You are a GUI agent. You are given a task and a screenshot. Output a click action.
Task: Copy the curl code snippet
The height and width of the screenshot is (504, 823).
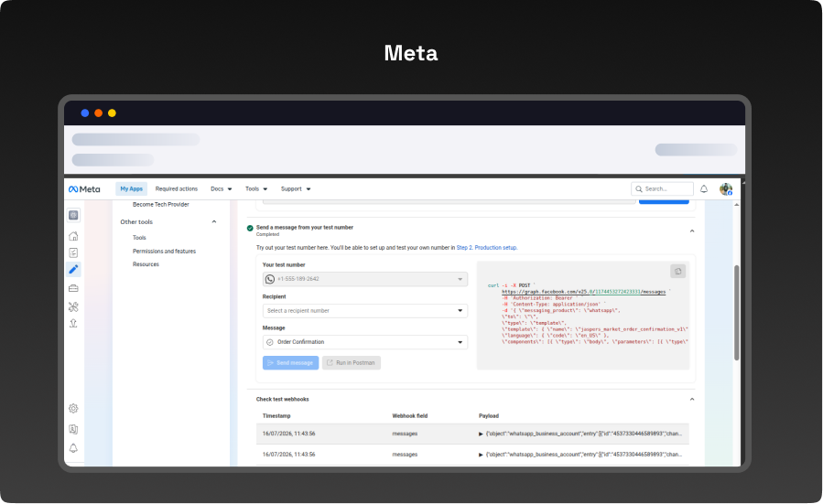[x=677, y=271]
